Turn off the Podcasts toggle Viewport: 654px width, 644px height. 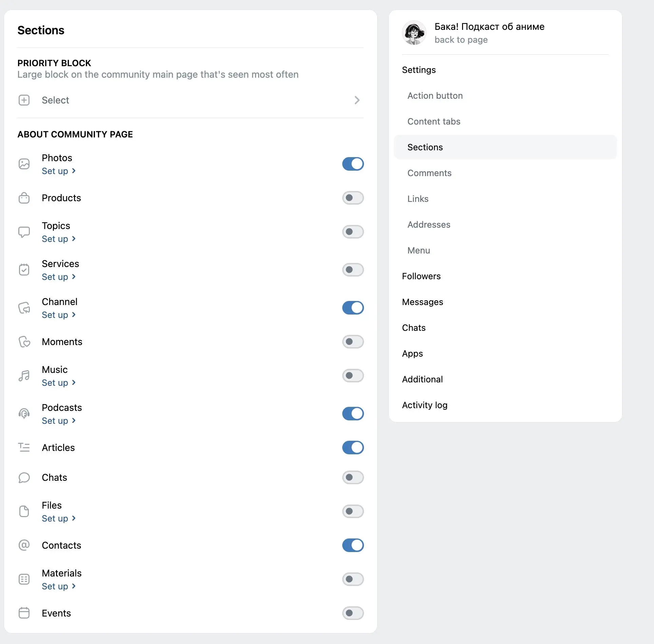pos(353,414)
